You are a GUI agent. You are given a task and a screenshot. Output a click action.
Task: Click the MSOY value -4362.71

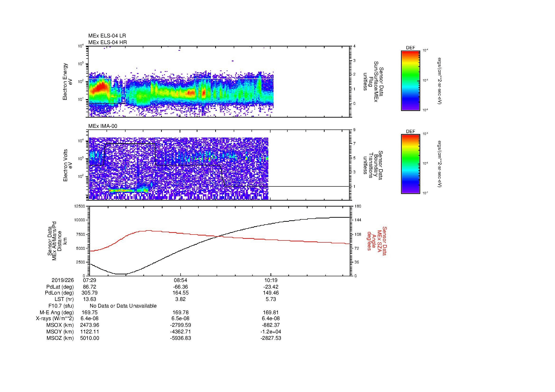coord(180,332)
